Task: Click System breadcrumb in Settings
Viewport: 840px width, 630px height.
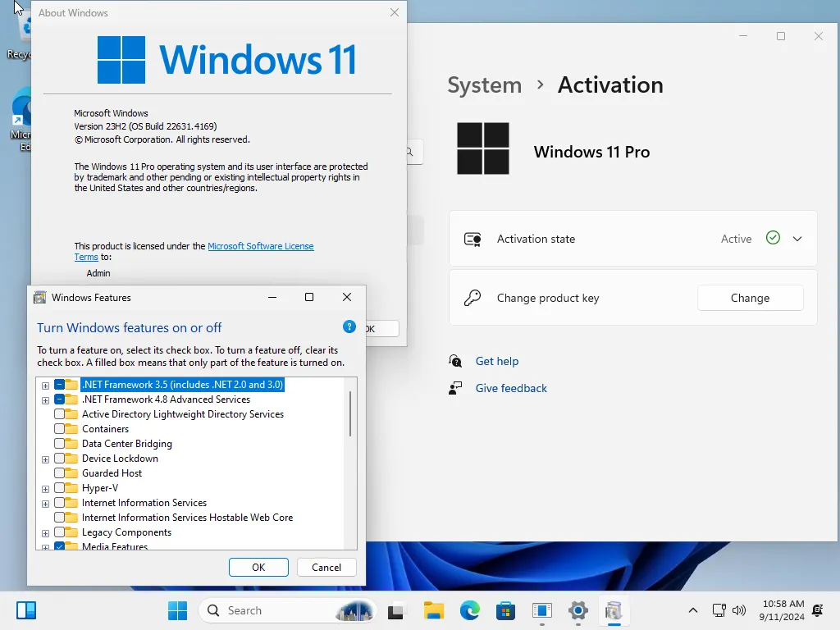Action: click(x=484, y=85)
